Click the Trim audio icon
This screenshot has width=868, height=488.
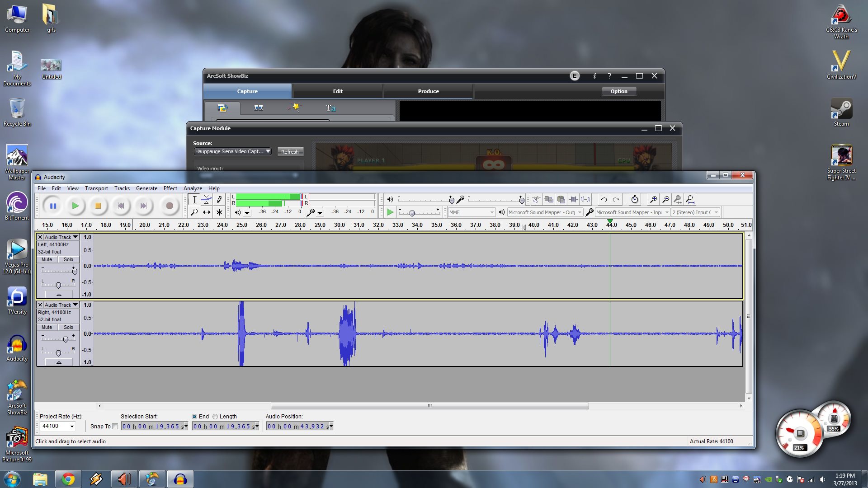(x=573, y=199)
